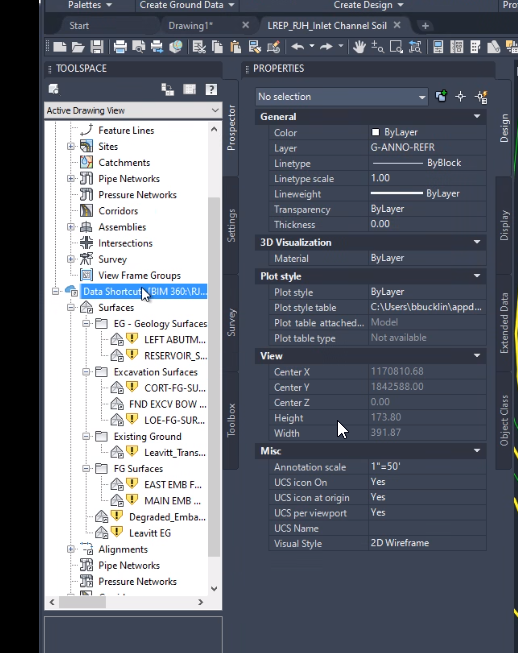The width and height of the screenshot is (518, 653).
Task: Click the Undo arrow icon
Action: (x=297, y=47)
